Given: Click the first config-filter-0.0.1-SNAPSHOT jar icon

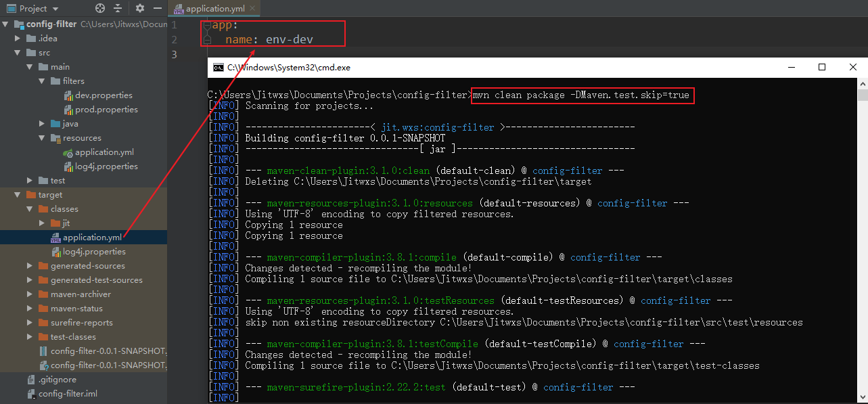Looking at the screenshot, I should [43, 351].
